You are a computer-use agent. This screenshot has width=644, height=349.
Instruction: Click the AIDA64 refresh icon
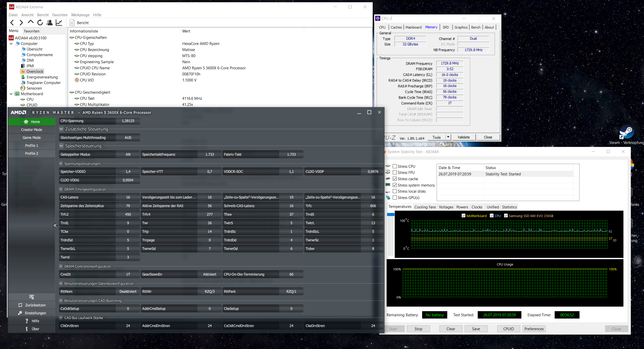[x=40, y=23]
